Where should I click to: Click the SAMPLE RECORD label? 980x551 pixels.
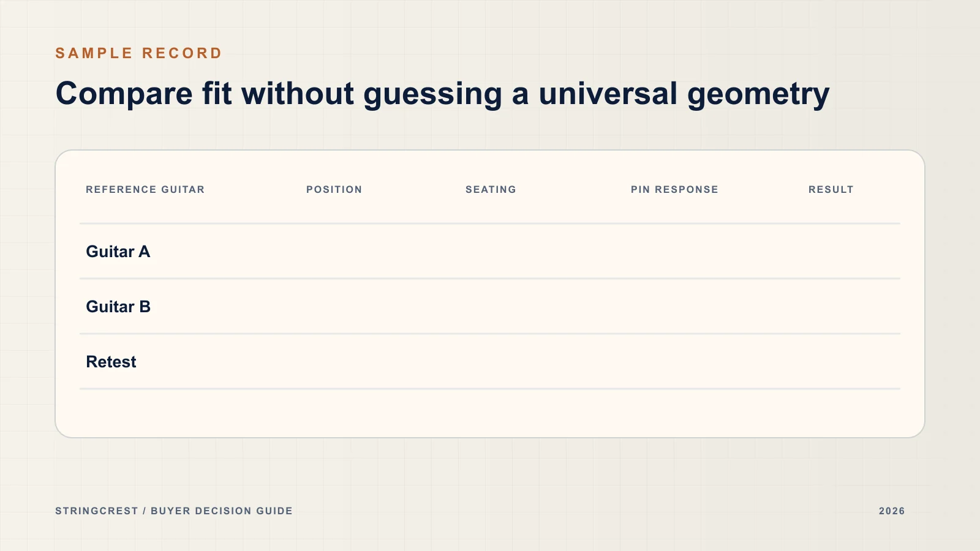click(x=138, y=53)
